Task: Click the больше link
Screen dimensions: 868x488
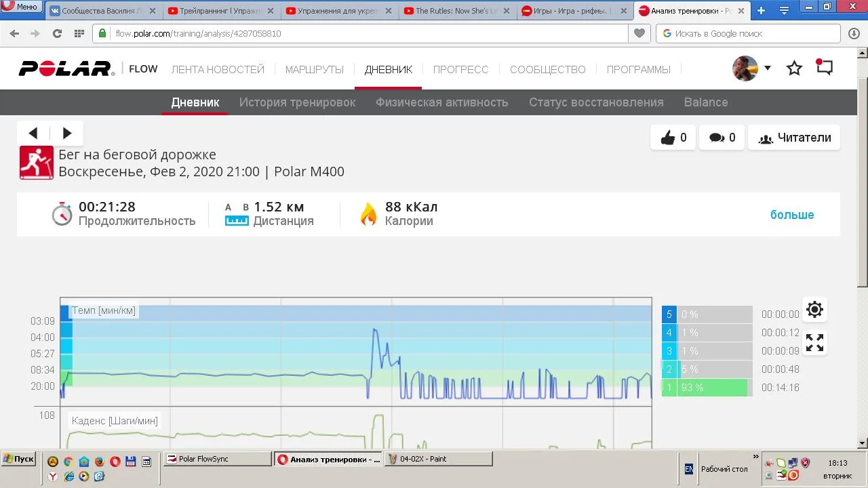Action: (x=791, y=215)
